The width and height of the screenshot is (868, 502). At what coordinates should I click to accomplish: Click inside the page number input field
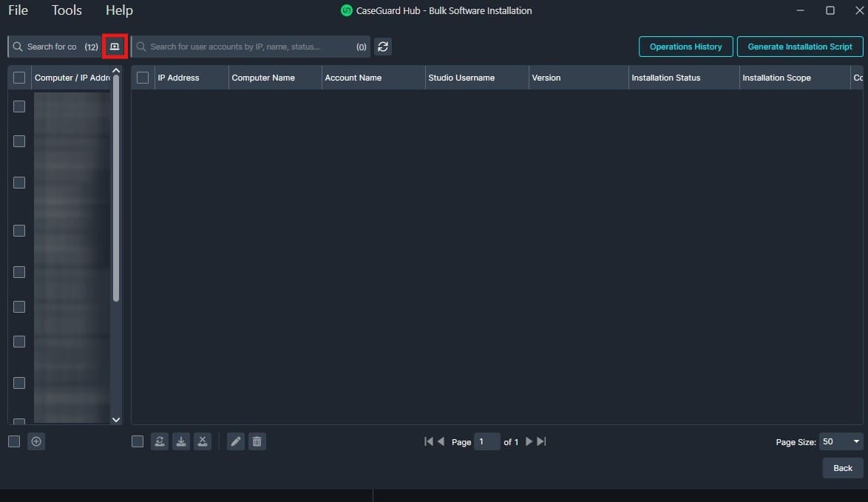click(486, 441)
